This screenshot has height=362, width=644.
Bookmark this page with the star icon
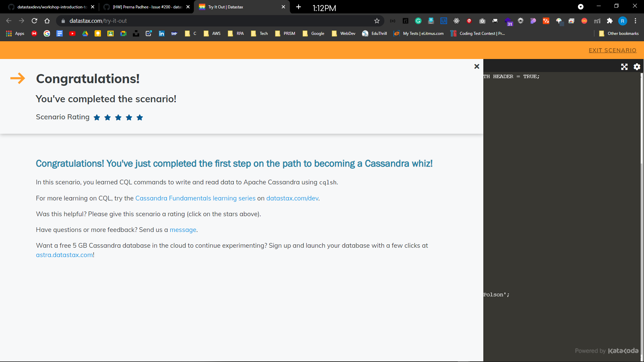click(x=377, y=21)
